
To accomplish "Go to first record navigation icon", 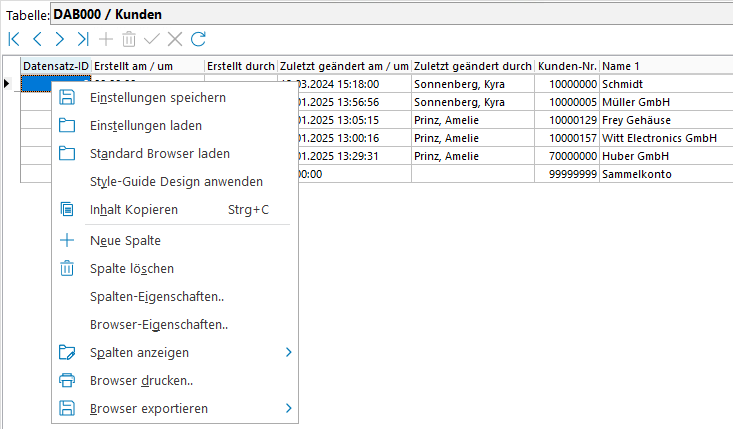I will point(14,39).
